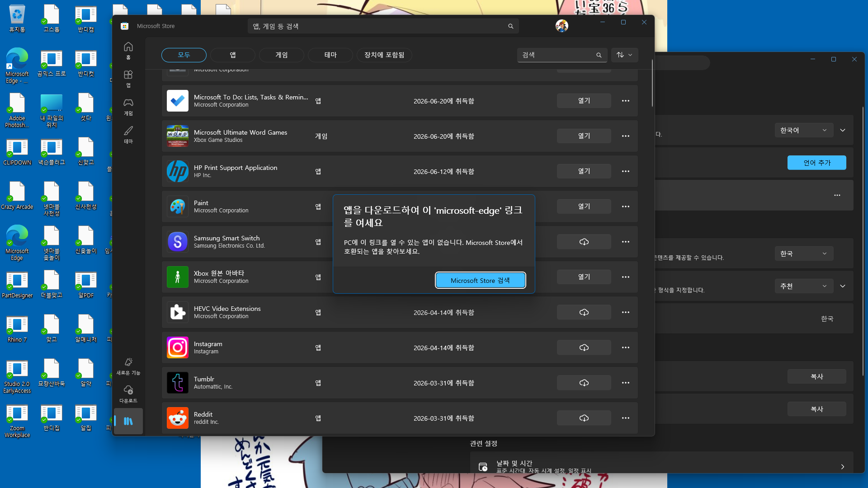868x488 pixels.
Task: Select the Apps (앱) filter tab
Action: click(233, 55)
